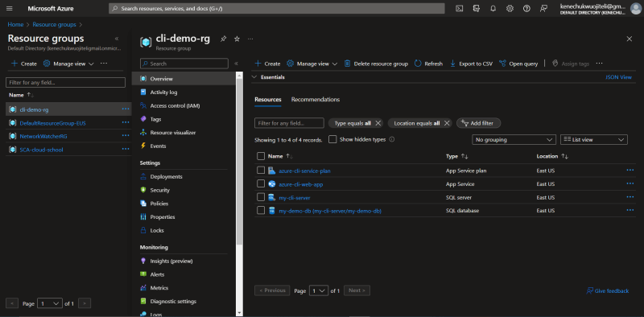Click Delete resource group
Viewport: 644px width, 317px height.
(x=376, y=64)
